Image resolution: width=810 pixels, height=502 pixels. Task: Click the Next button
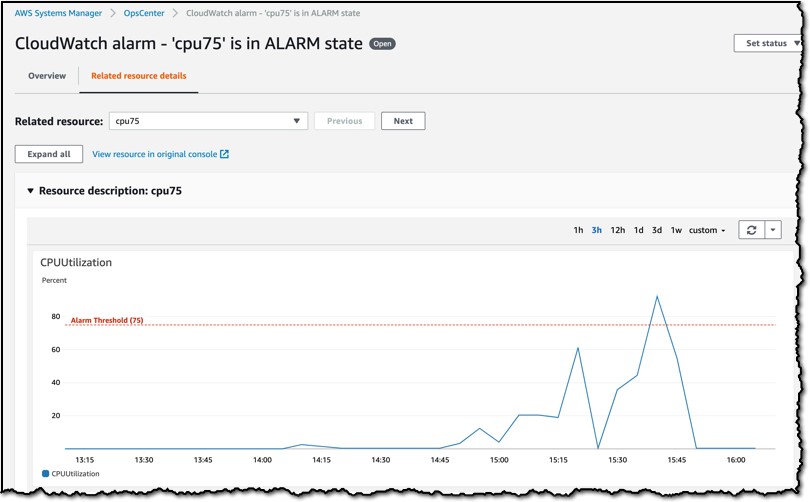tap(403, 121)
